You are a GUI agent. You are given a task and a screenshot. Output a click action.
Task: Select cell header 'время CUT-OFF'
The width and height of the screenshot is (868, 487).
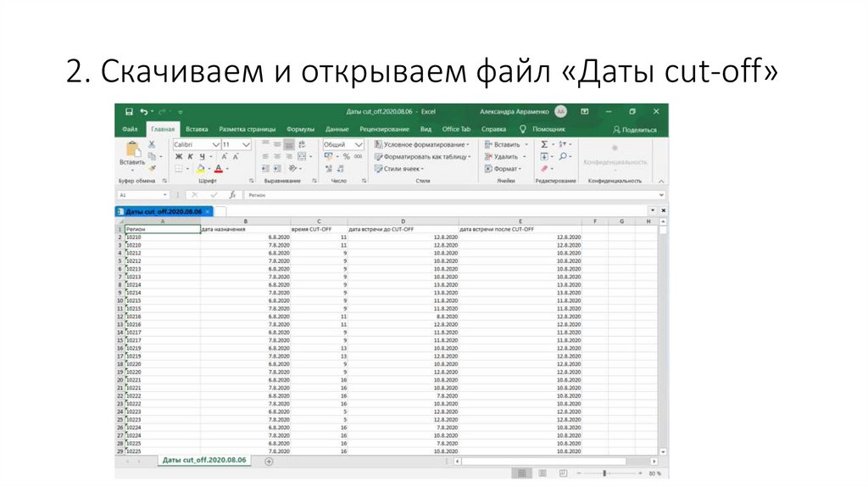coord(319,229)
